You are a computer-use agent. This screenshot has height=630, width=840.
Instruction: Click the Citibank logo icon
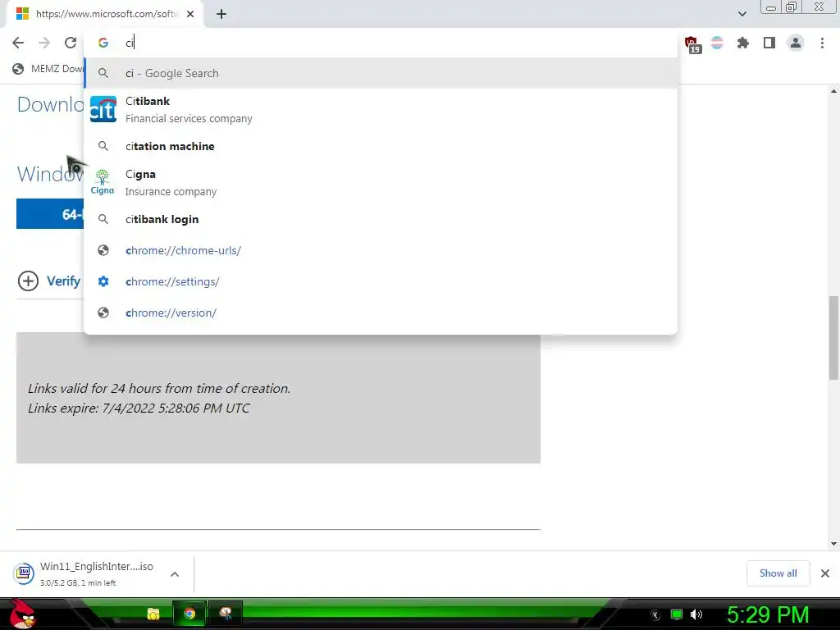pos(103,109)
